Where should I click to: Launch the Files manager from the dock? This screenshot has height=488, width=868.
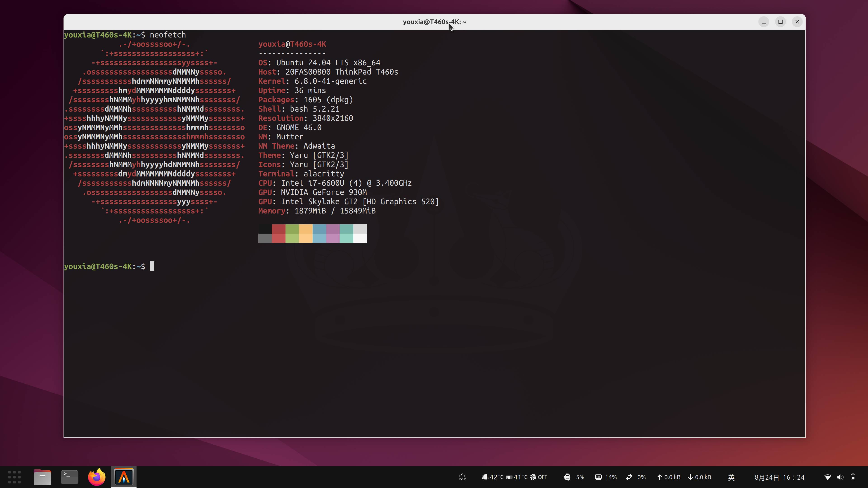point(42,477)
